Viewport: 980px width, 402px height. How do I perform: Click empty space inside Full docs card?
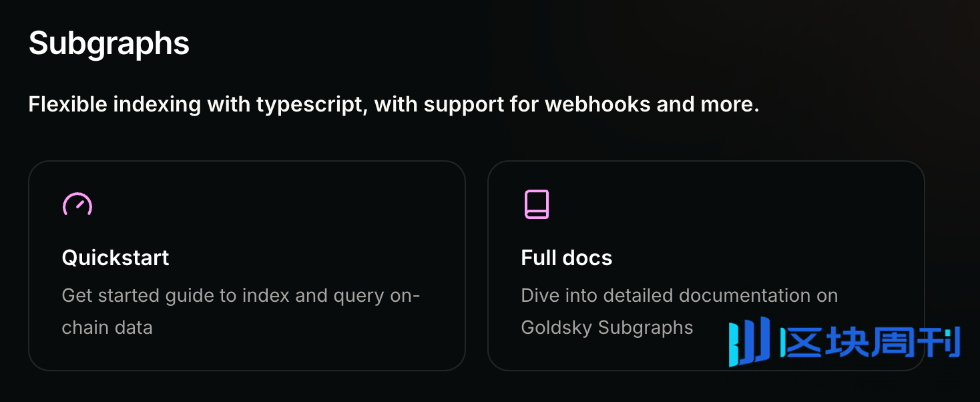(734, 214)
